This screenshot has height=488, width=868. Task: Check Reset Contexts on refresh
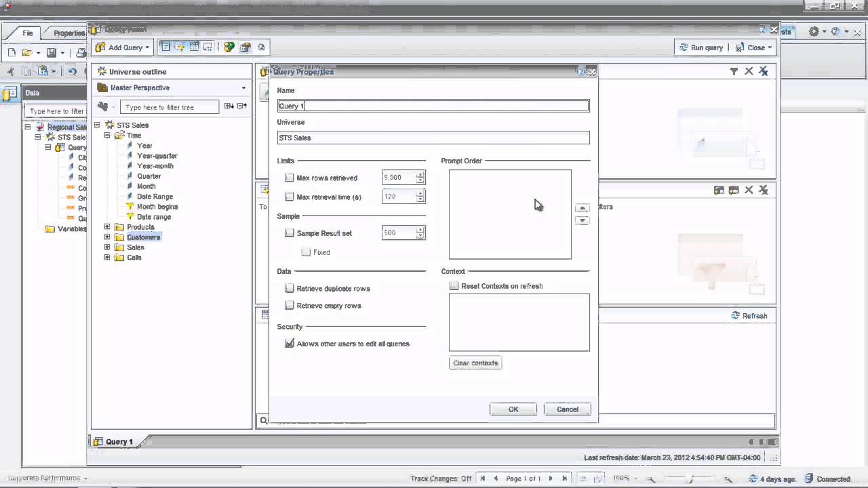tap(454, 286)
